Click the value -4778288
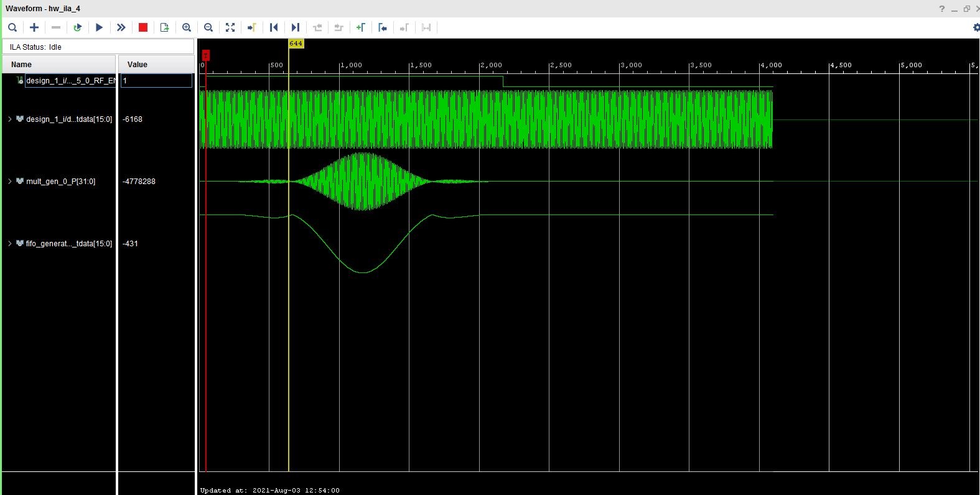The image size is (980, 495). click(x=139, y=182)
